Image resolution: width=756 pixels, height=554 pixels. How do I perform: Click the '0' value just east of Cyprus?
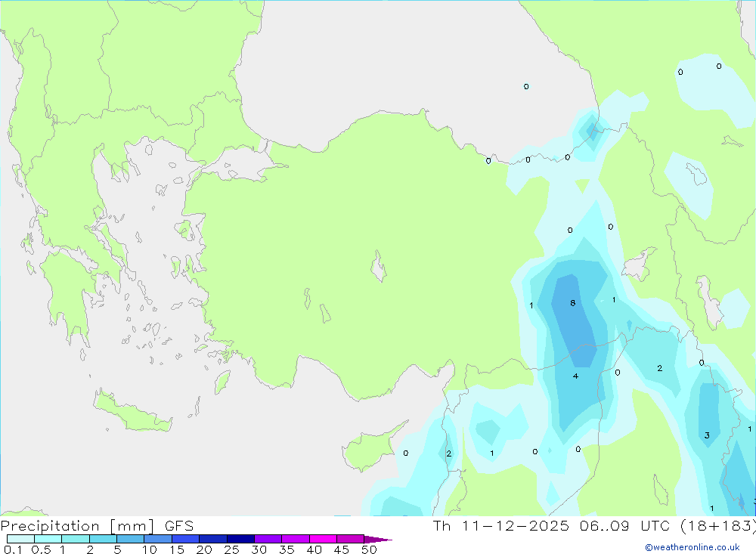pyautogui.click(x=405, y=453)
